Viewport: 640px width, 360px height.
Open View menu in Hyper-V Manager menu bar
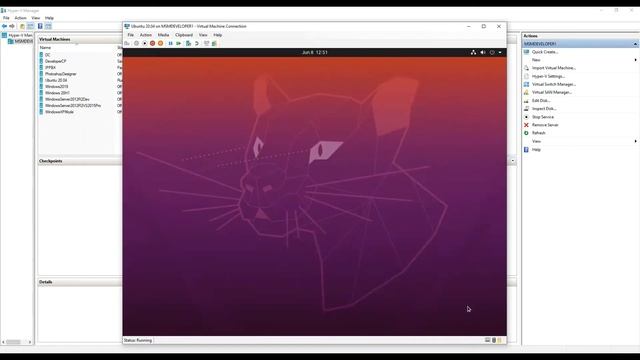(x=36, y=18)
